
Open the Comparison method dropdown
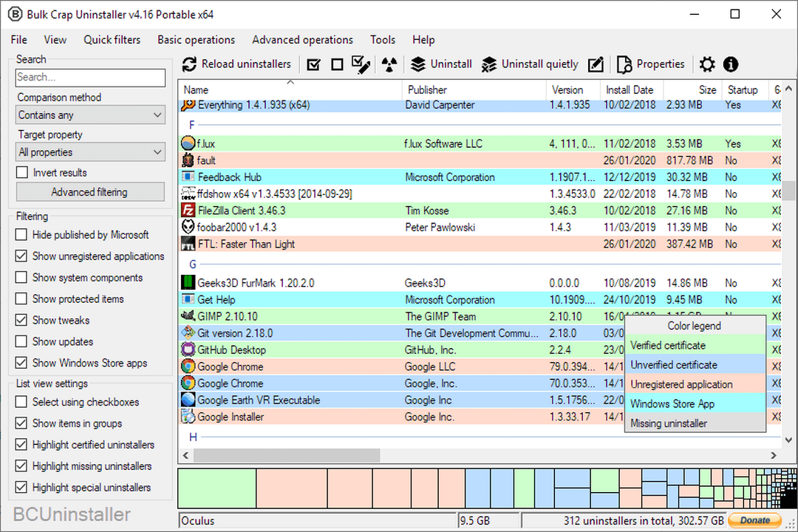click(x=89, y=115)
